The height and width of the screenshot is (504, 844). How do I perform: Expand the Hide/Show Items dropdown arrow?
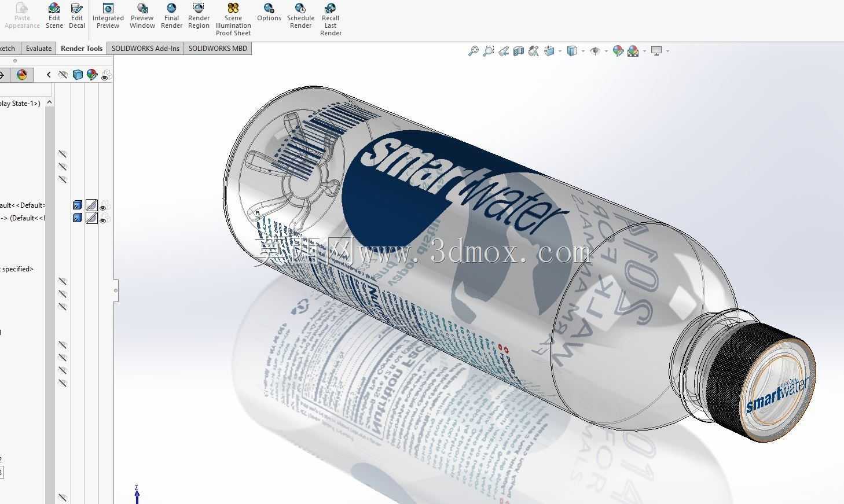click(x=606, y=51)
